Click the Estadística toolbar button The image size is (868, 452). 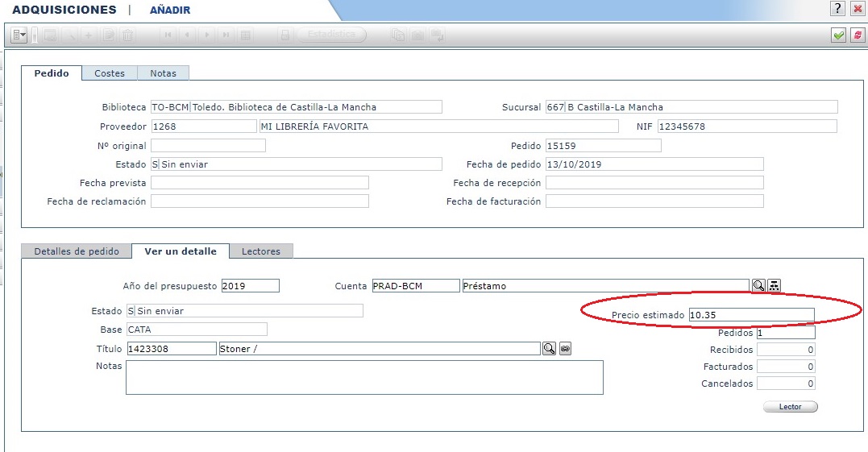click(x=331, y=35)
